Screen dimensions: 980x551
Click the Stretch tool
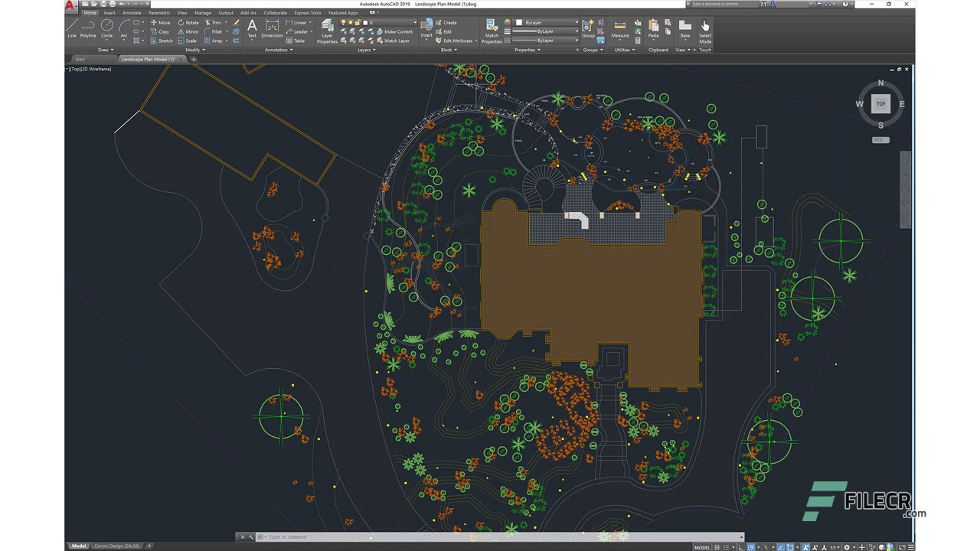pyautogui.click(x=161, y=41)
